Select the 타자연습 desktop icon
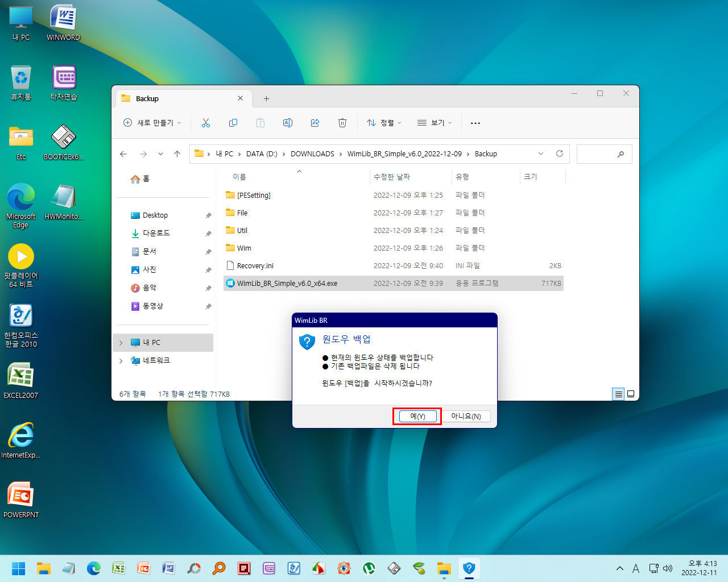The height and width of the screenshot is (582, 728). pos(64,83)
